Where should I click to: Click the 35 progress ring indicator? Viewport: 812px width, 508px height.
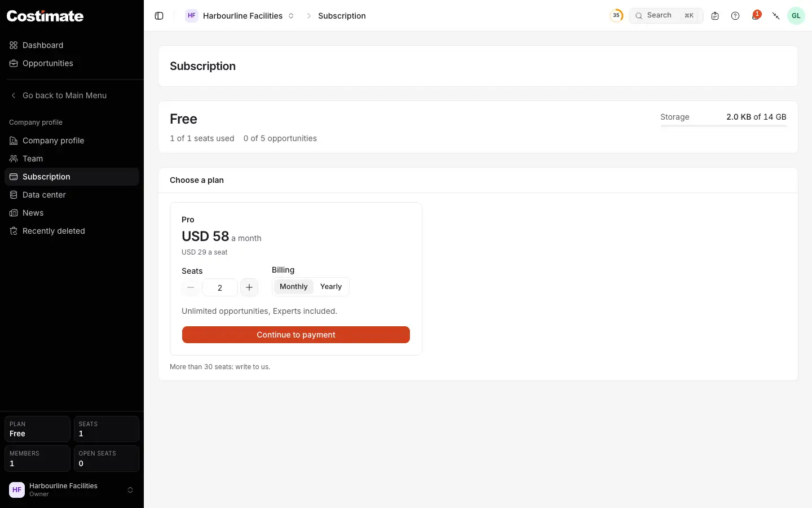(616, 15)
